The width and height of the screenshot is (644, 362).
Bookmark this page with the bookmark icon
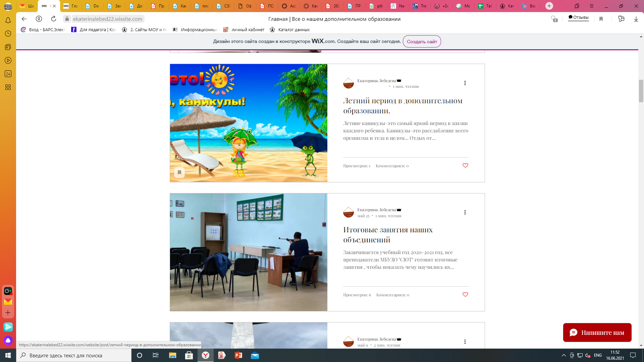601,19
